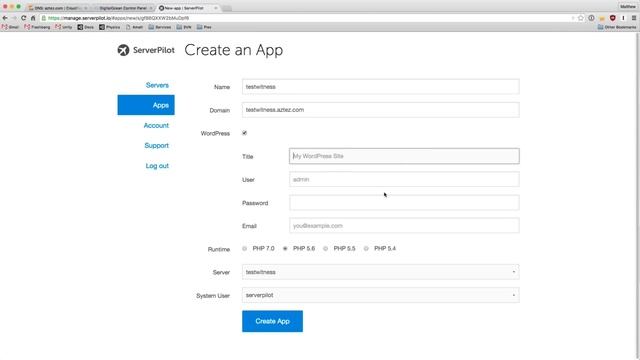Select the PHP 5.5 runtime

click(x=325, y=248)
